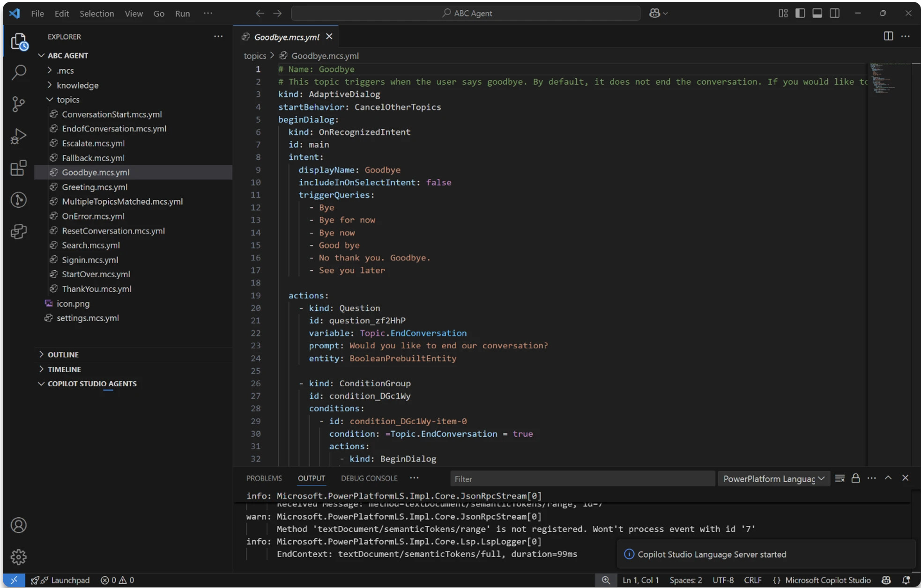This screenshot has width=921, height=588.
Task: Open Escalate.mcs.yml file
Action: pyautogui.click(x=134, y=143)
